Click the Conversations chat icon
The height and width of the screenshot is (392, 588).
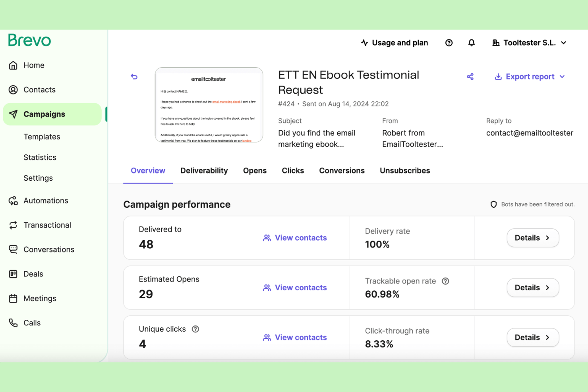click(13, 249)
